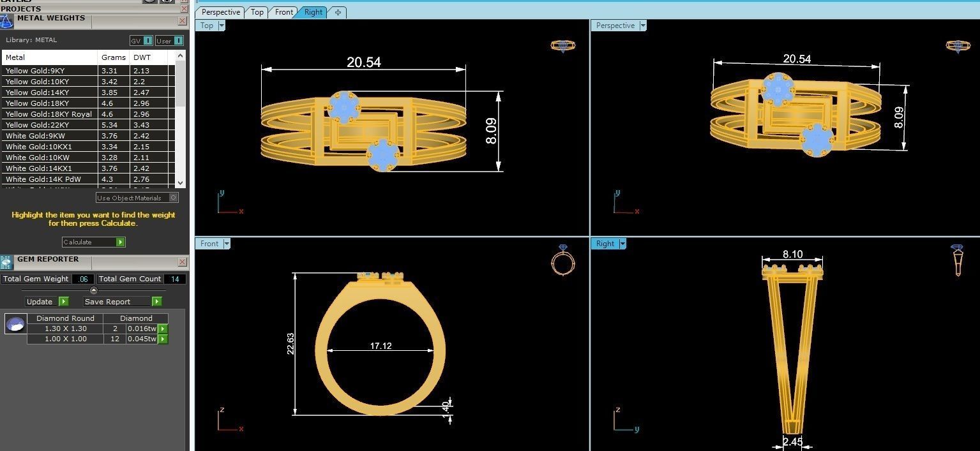Screen dimensions: 980x451
Task: Click the ring thumbnail in Top viewport corner
Action: (x=562, y=46)
